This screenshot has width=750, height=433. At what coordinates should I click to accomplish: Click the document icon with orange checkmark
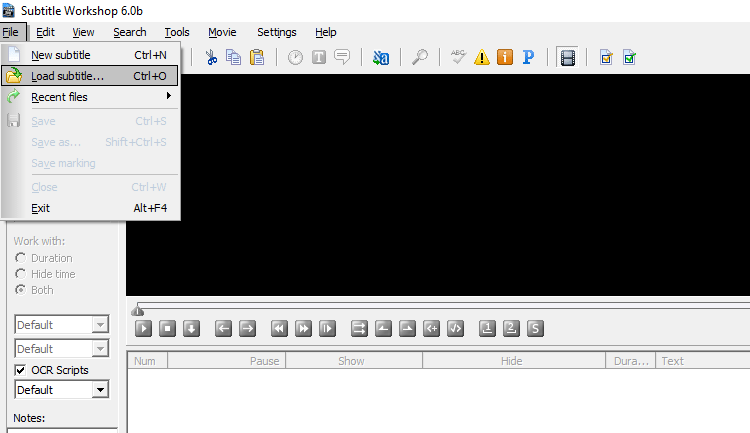tap(606, 57)
